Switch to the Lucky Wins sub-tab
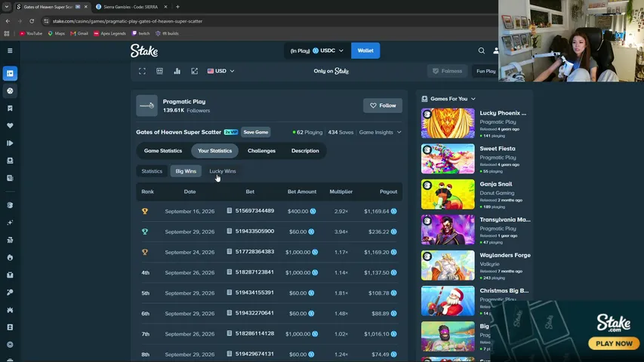Viewport: 644px width, 362px height. tap(223, 171)
